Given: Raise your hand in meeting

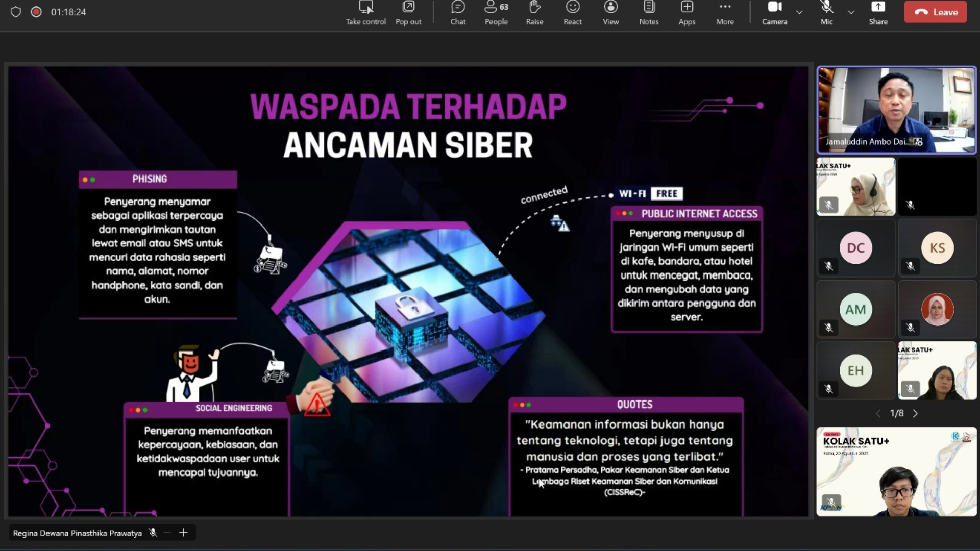Looking at the screenshot, I should pyautogui.click(x=534, y=13).
